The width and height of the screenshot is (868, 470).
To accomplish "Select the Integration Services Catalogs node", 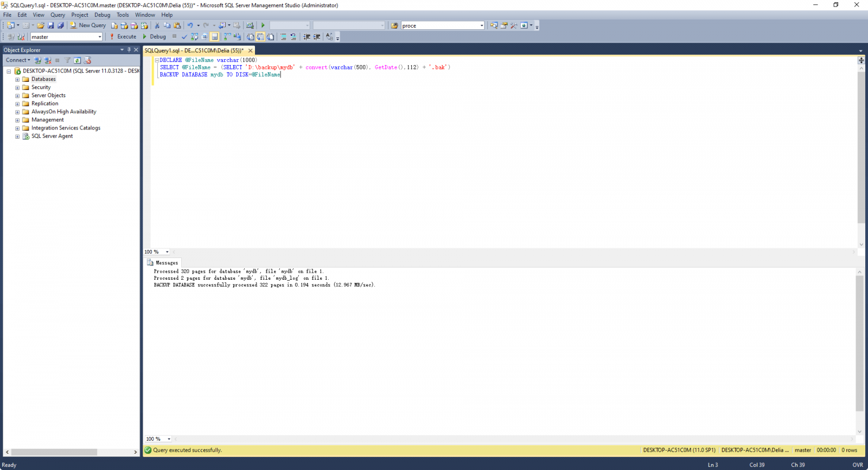I will (x=66, y=128).
